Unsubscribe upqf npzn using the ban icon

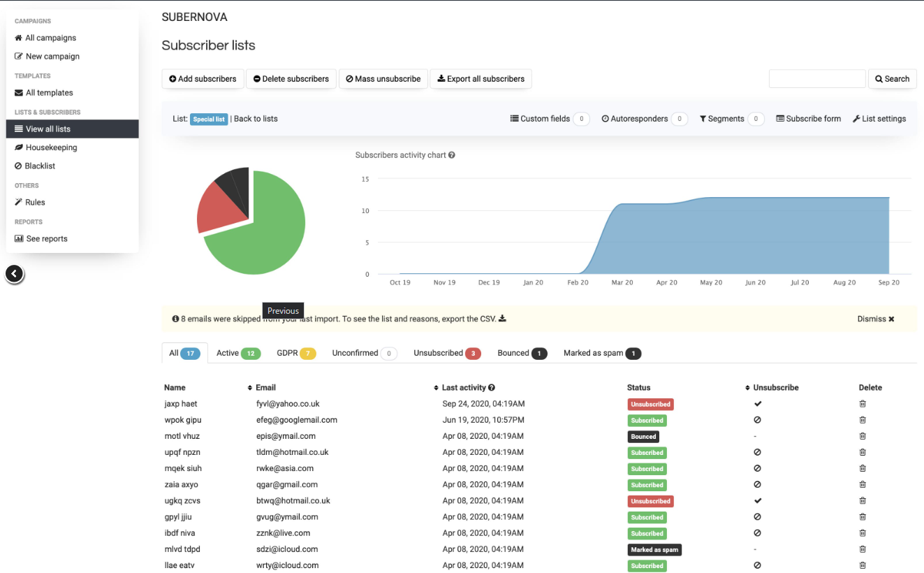point(757,452)
